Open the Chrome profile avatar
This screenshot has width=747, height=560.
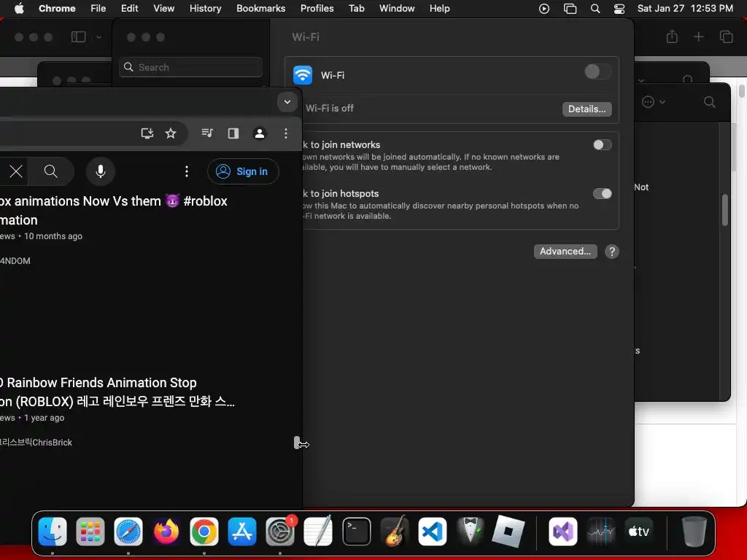(x=260, y=134)
